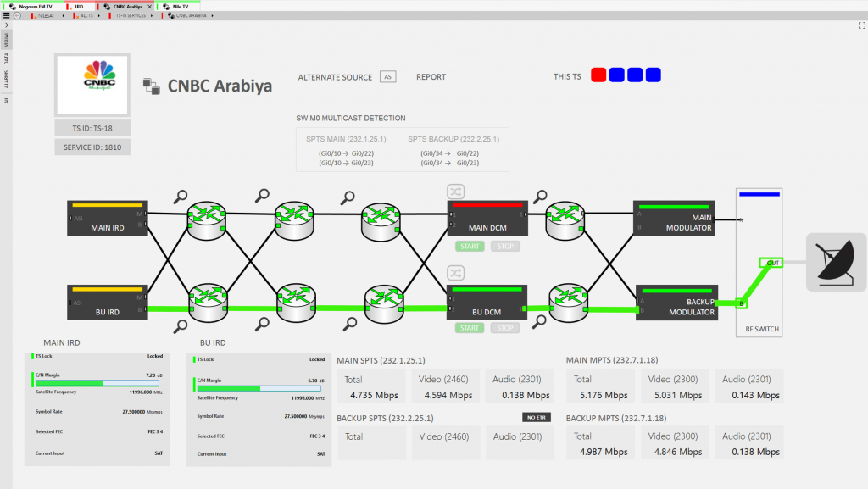Click the first blue THIS TS square
The image size is (868, 489).
617,75
